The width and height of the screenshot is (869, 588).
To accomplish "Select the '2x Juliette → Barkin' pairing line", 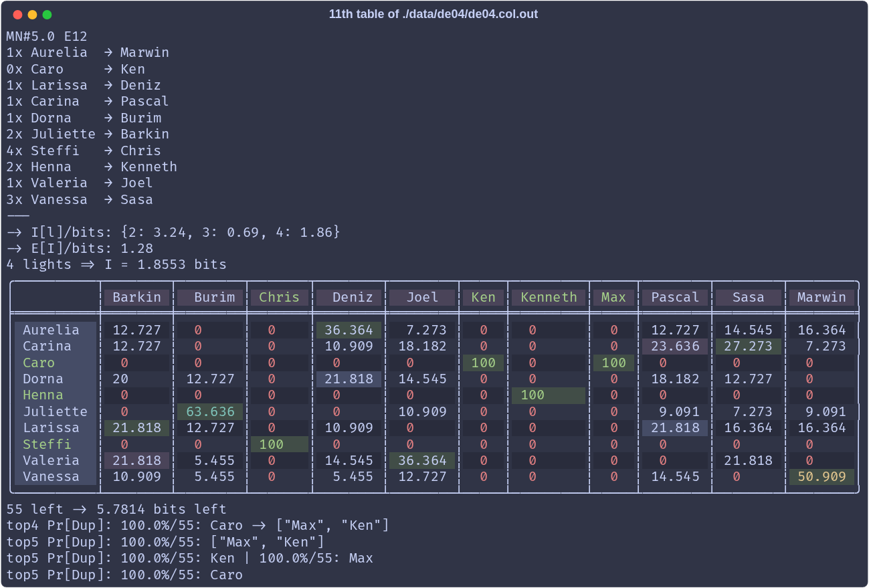I will [x=88, y=134].
